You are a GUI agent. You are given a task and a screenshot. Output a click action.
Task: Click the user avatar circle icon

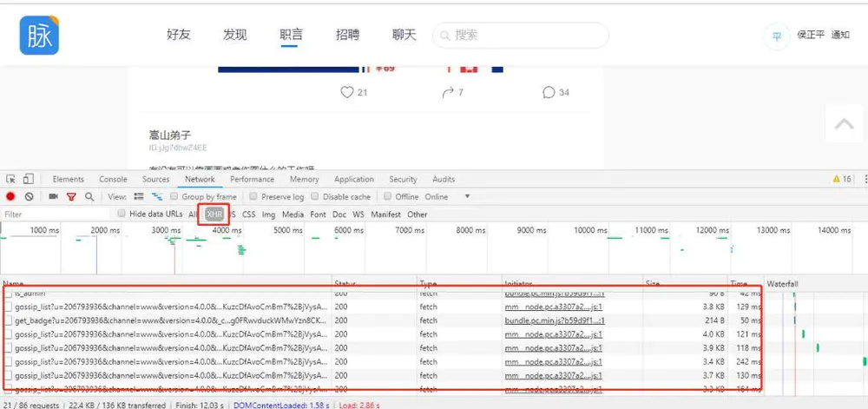pos(777,36)
